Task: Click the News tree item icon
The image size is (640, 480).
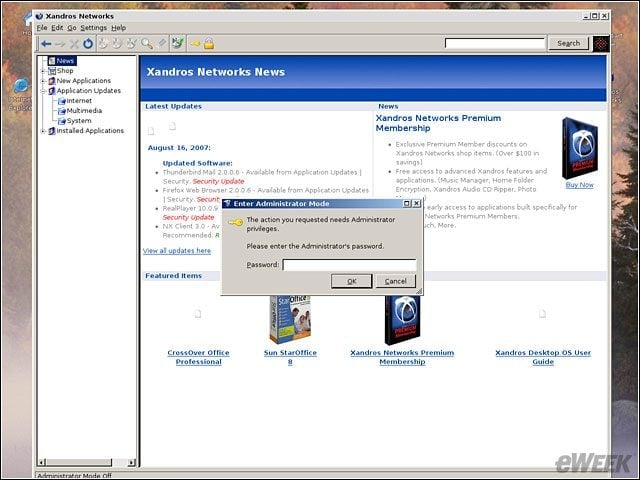Action: tap(51, 61)
